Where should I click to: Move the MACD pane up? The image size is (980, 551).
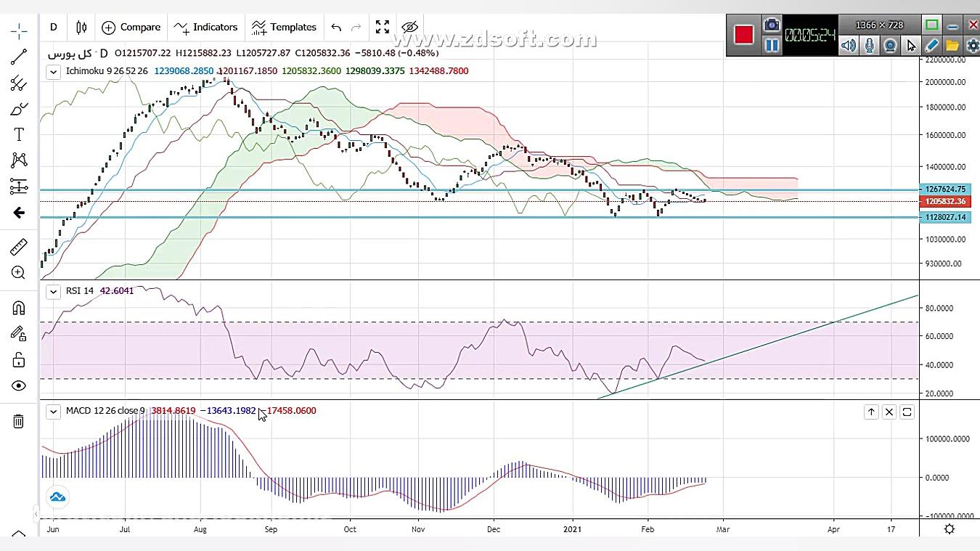point(871,412)
